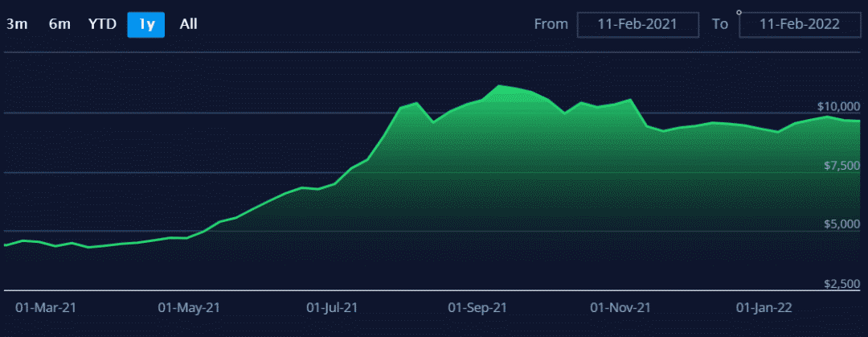Image resolution: width=868 pixels, height=337 pixels.
Task: Switch to the 6m time range
Action: point(59,24)
